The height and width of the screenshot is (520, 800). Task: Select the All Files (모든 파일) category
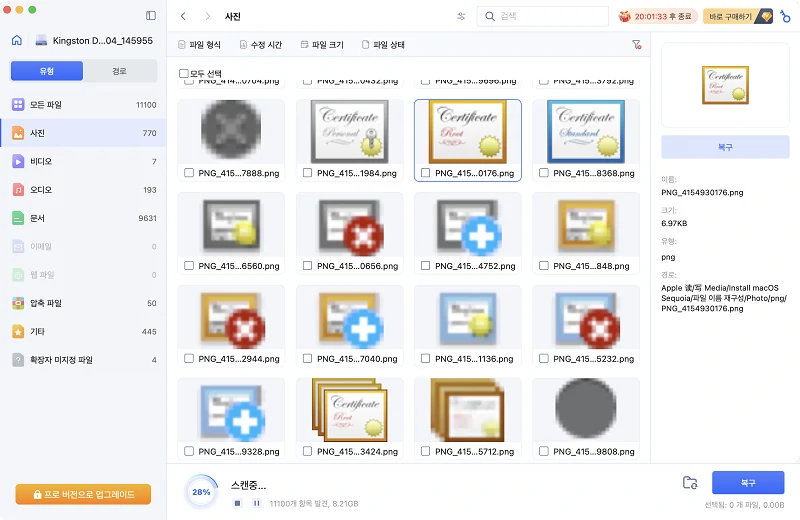(x=83, y=105)
